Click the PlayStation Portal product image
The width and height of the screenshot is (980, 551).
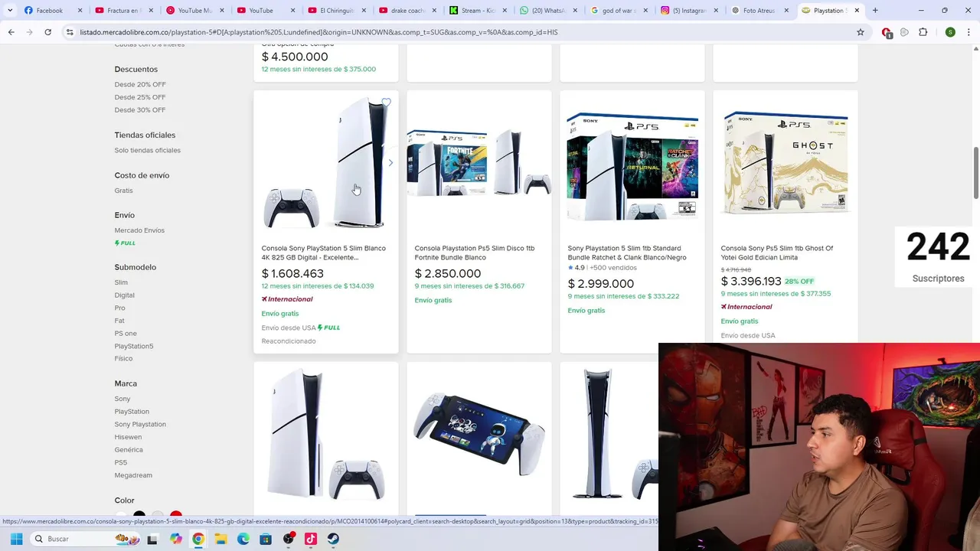coord(479,433)
